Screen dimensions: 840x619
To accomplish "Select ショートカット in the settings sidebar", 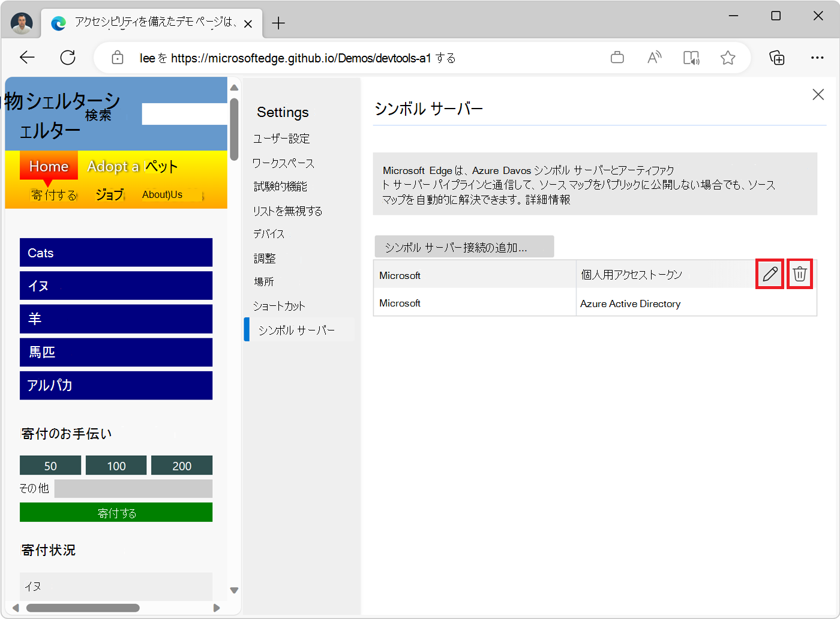I will click(280, 305).
